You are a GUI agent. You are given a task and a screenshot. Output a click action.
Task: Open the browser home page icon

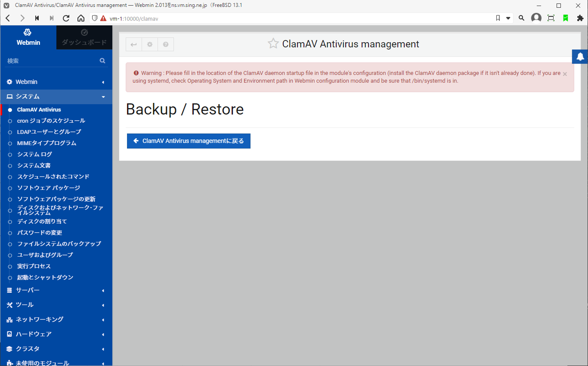click(x=80, y=18)
